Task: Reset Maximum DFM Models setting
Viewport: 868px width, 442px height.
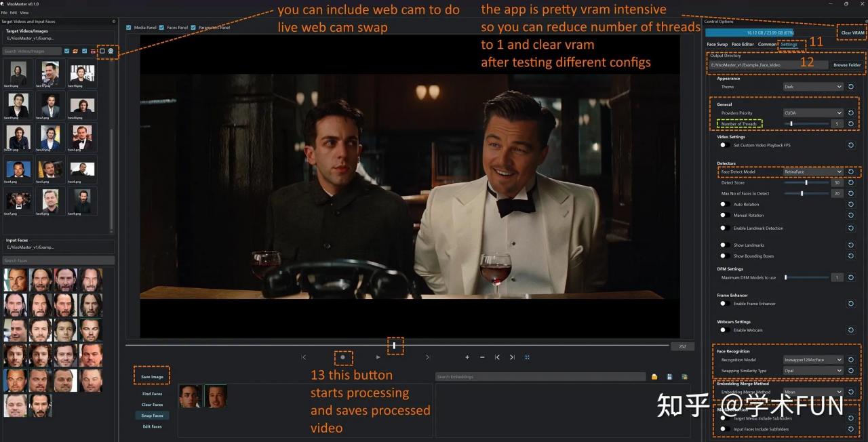Action: (x=850, y=277)
